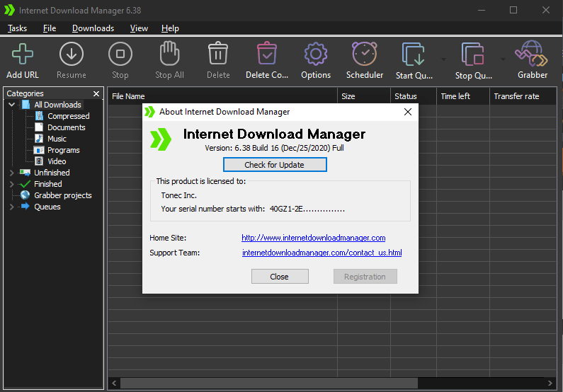Image resolution: width=563 pixels, height=392 pixels.
Task: Click the Unfinished downloads icon
Action: pos(25,173)
